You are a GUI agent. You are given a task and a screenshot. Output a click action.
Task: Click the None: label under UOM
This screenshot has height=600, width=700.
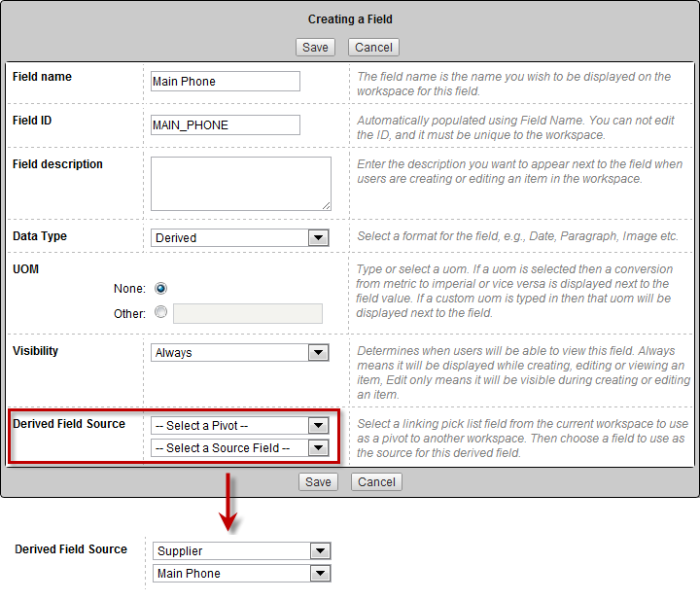pos(129,289)
